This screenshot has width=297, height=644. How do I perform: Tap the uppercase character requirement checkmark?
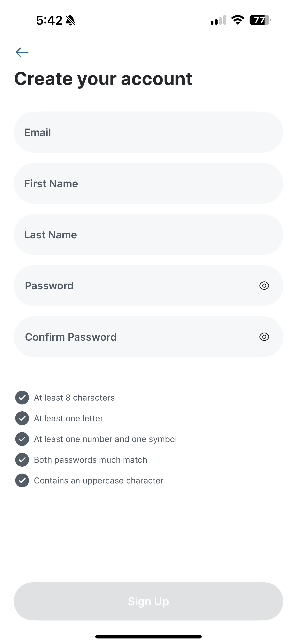(x=22, y=480)
